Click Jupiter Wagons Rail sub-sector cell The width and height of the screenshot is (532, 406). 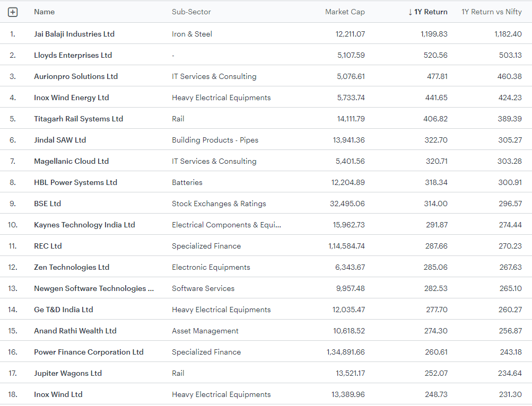[178, 373]
